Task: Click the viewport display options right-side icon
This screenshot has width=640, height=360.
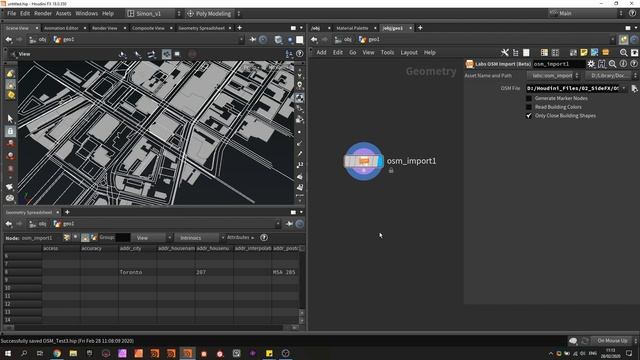Action: pos(300,98)
